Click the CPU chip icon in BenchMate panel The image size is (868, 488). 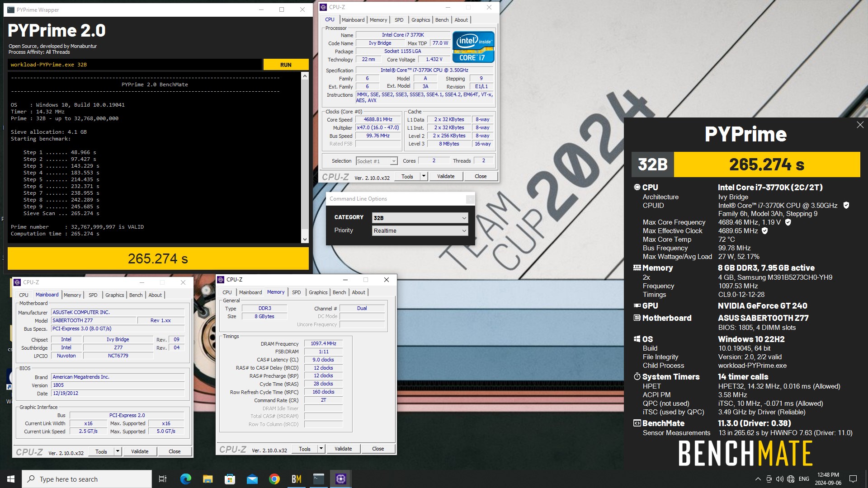pyautogui.click(x=637, y=187)
